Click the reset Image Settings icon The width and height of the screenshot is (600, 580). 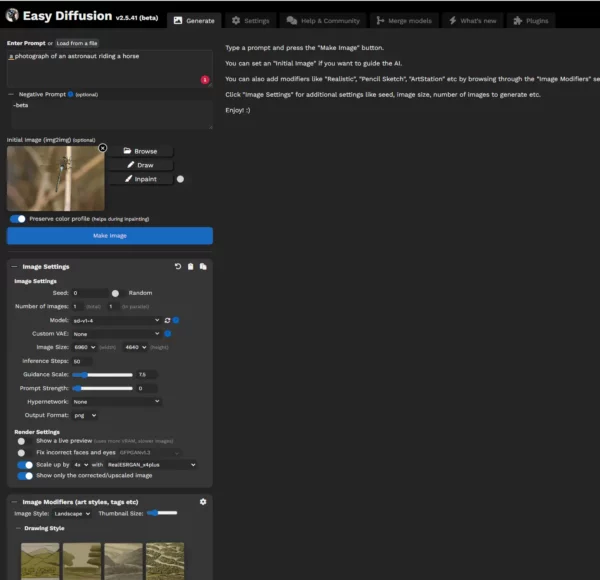click(178, 266)
